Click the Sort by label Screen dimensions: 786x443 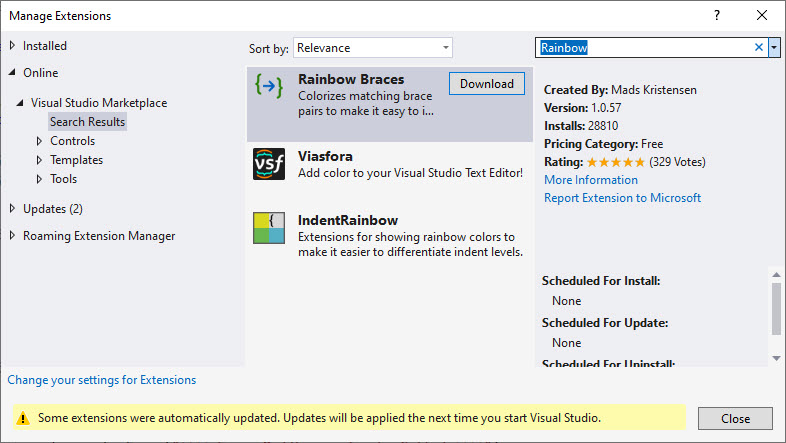[x=269, y=49]
